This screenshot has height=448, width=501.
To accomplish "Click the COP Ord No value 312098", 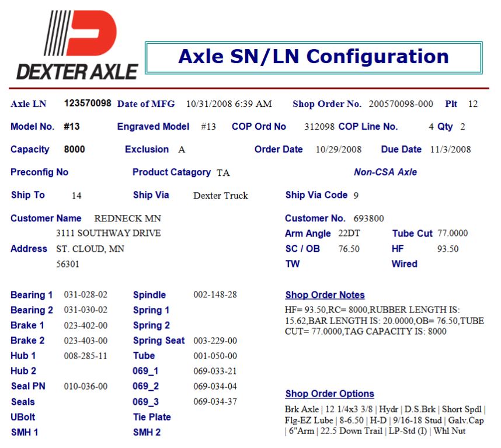I will 319,127.
